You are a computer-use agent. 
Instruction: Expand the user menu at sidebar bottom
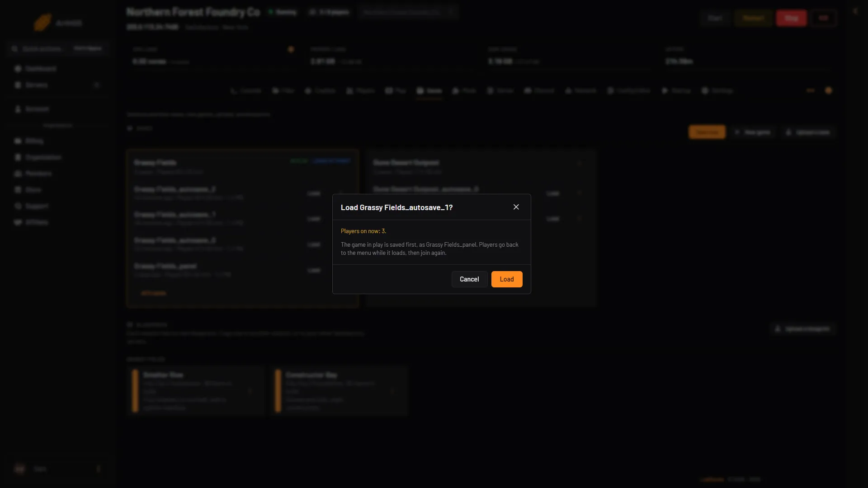coord(98,469)
